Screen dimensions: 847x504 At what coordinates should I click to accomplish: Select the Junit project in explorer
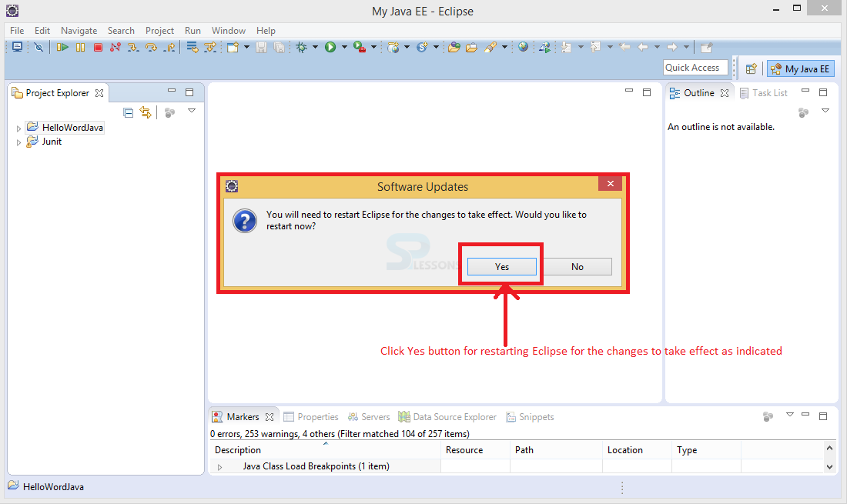52,142
